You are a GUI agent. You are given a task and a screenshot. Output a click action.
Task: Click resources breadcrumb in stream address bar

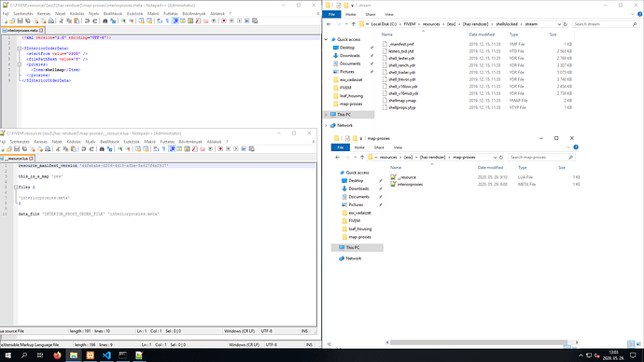click(431, 24)
